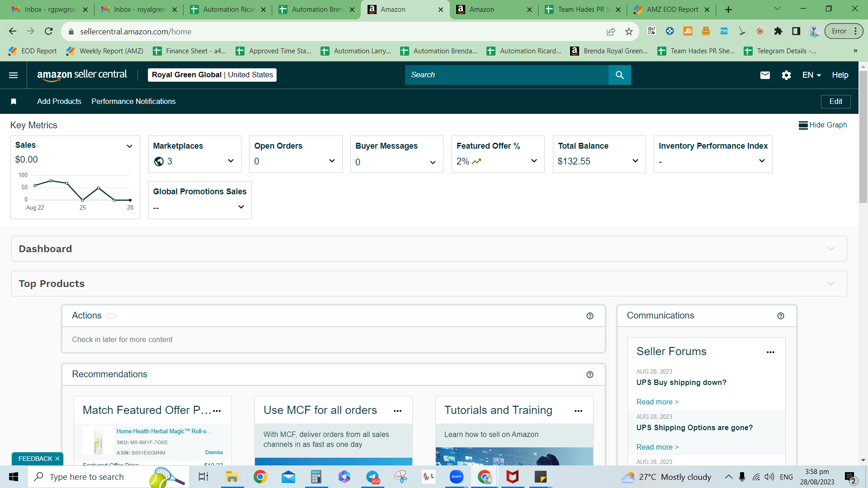Open File Explorer from the taskbar
The width and height of the screenshot is (868, 488).
pyautogui.click(x=232, y=477)
